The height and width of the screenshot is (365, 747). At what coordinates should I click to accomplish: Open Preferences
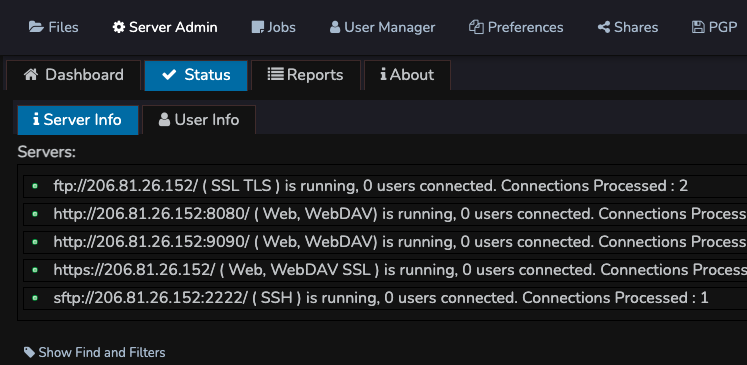(x=516, y=27)
